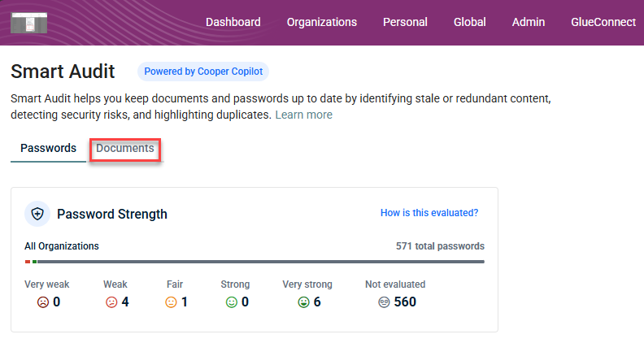Click the Powered by Cooper Copilot badge

point(203,72)
